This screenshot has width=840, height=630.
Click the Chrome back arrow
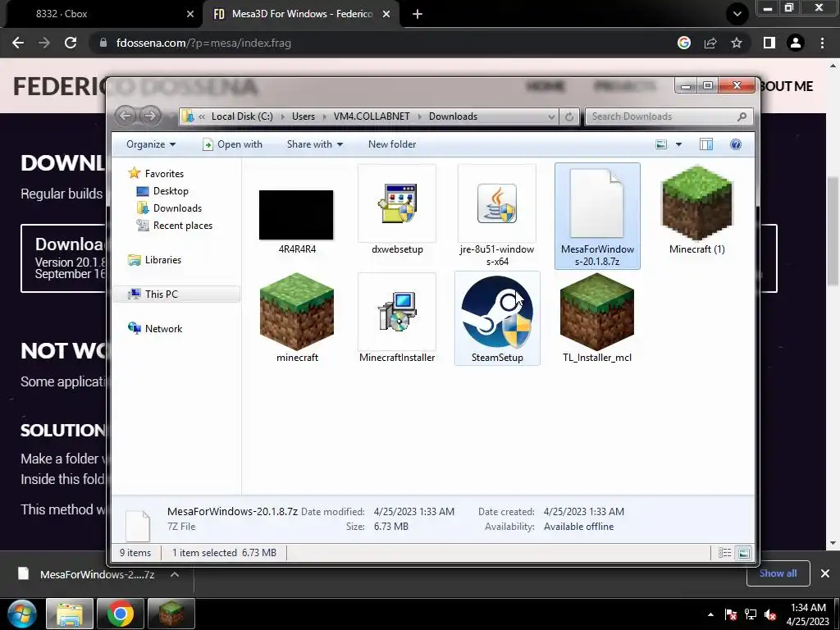(18, 43)
